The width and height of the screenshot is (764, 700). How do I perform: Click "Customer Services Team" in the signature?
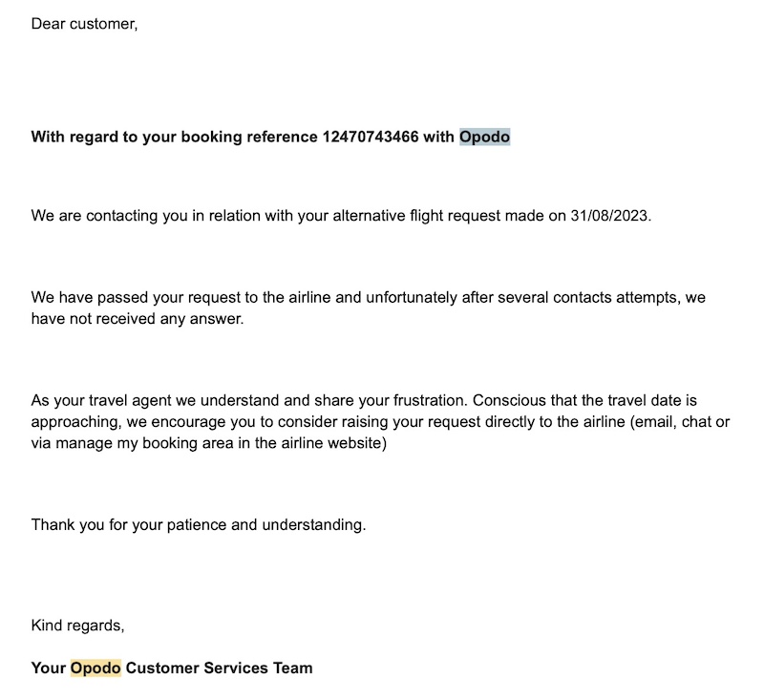coord(219,668)
